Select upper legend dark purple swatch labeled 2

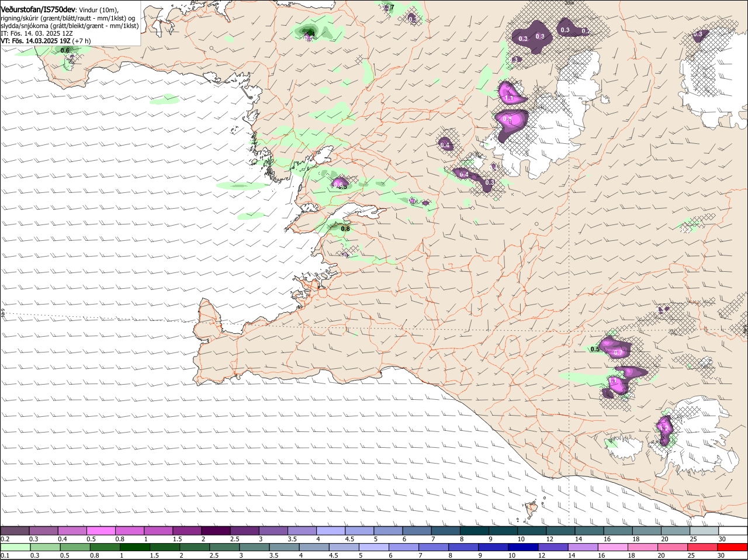(216, 531)
